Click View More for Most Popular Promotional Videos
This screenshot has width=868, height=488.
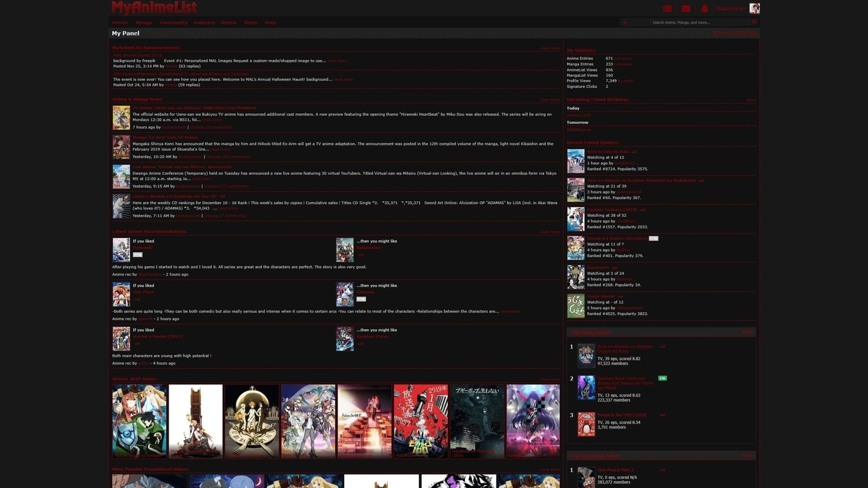pyautogui.click(x=550, y=470)
